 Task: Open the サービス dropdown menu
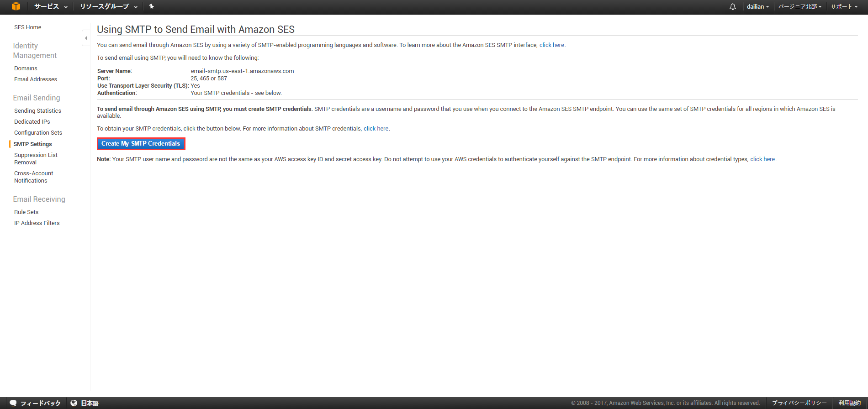[x=50, y=6]
